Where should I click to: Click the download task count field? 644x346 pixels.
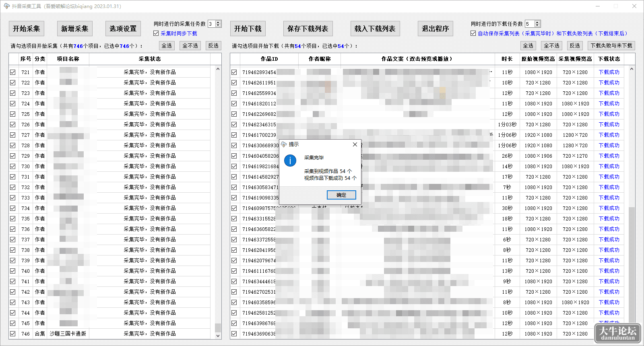click(x=529, y=24)
